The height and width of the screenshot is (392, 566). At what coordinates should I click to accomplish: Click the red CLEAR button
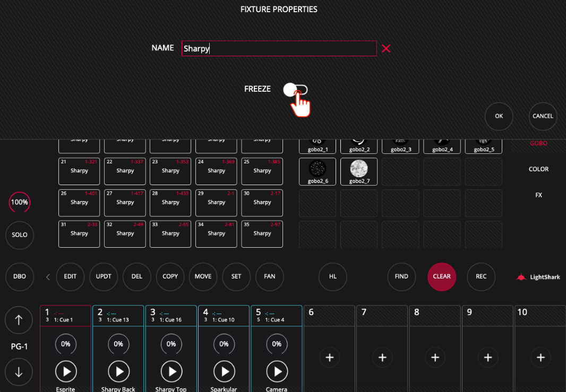pyautogui.click(x=442, y=276)
